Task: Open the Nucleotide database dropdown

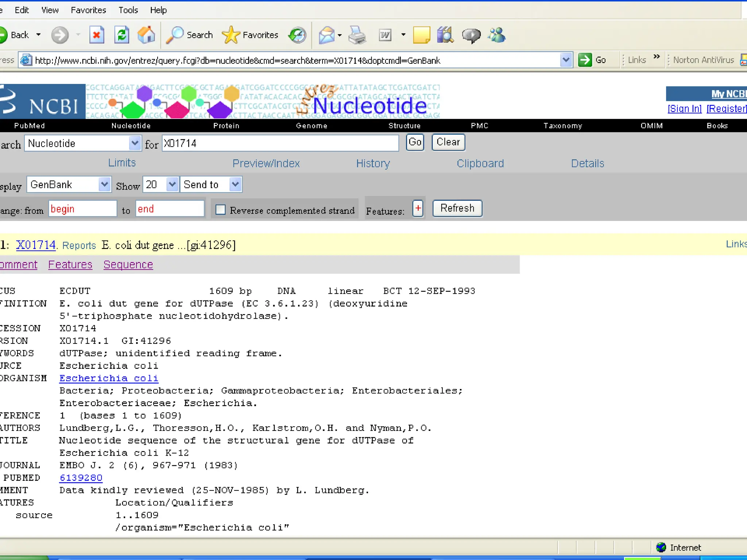Action: [x=135, y=143]
